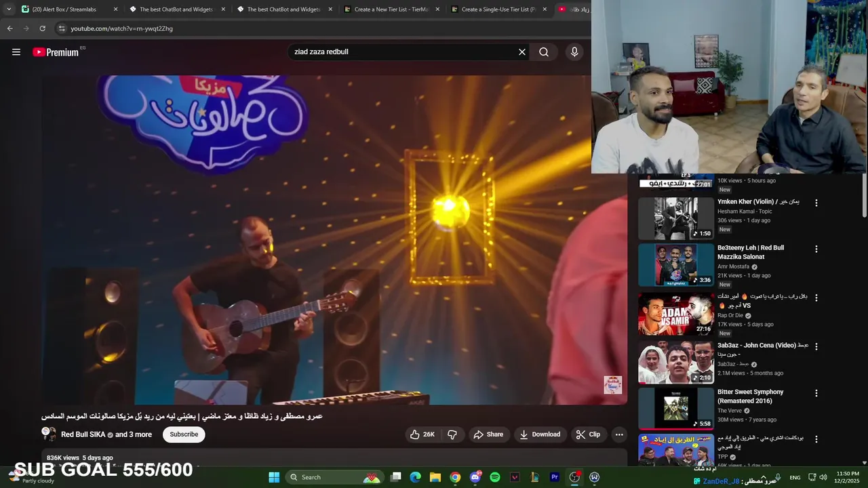Subscribe to Red Bull SIKA channel
This screenshot has width=868, height=488.
pos(184,434)
